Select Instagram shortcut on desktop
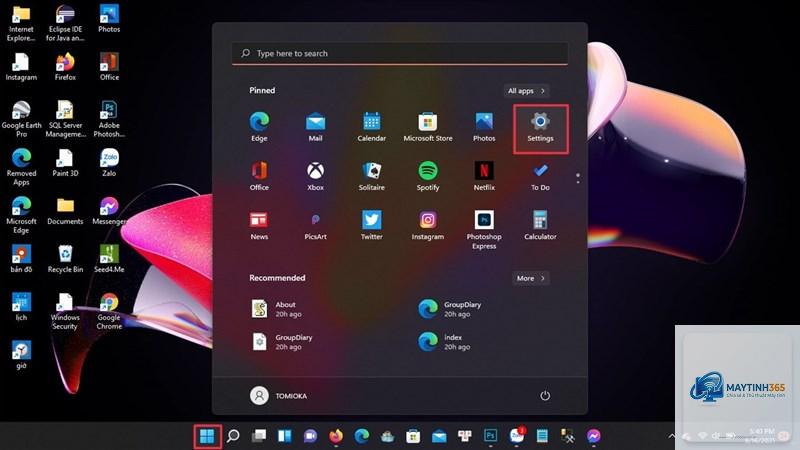This screenshot has width=800, height=450. point(21,67)
